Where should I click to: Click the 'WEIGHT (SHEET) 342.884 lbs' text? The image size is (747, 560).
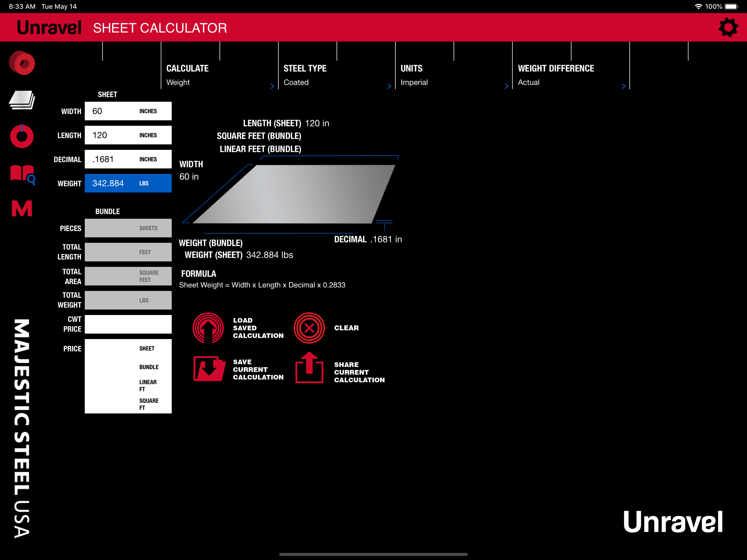pos(239,255)
